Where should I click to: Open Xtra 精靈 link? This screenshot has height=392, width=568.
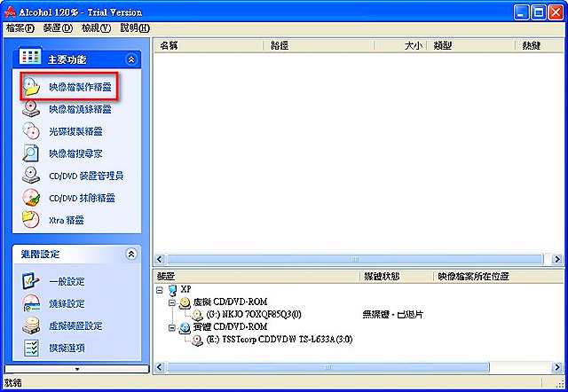tap(67, 220)
